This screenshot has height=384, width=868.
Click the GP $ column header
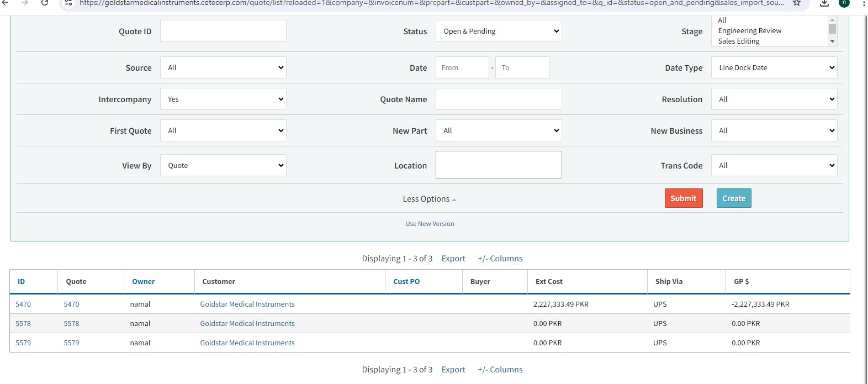741,281
